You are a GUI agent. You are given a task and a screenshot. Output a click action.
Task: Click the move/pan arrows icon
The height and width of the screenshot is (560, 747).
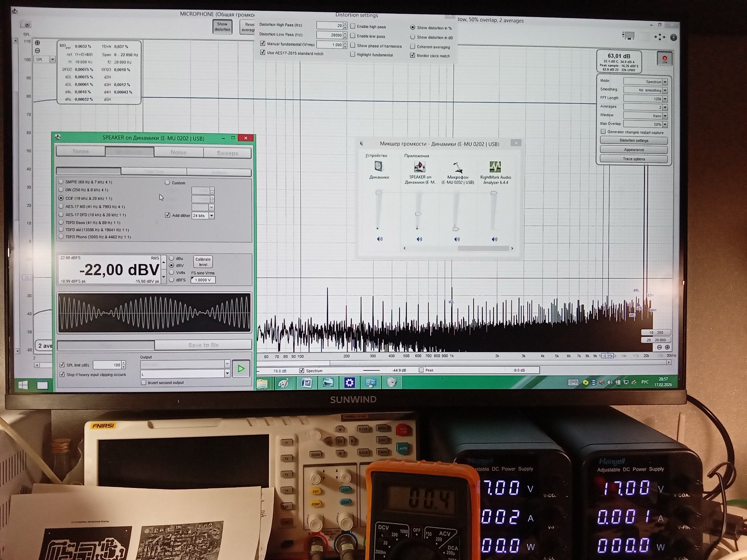coord(660,37)
